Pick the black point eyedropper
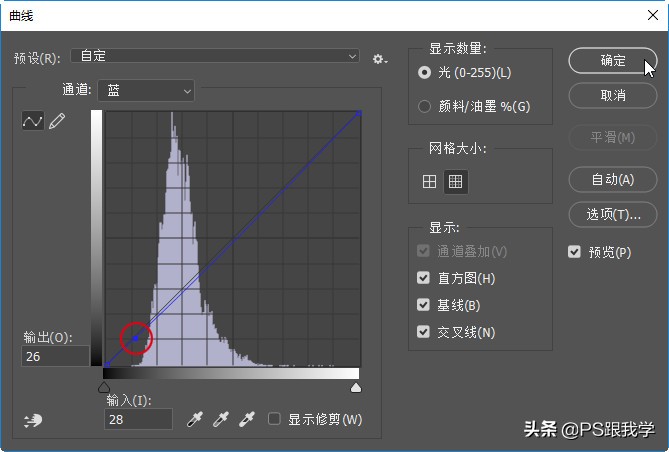Viewport: 669px width, 452px height. pos(197,419)
